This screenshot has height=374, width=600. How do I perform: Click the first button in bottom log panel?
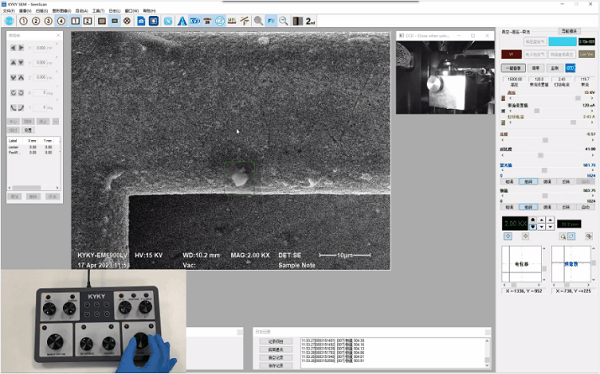tap(276, 341)
